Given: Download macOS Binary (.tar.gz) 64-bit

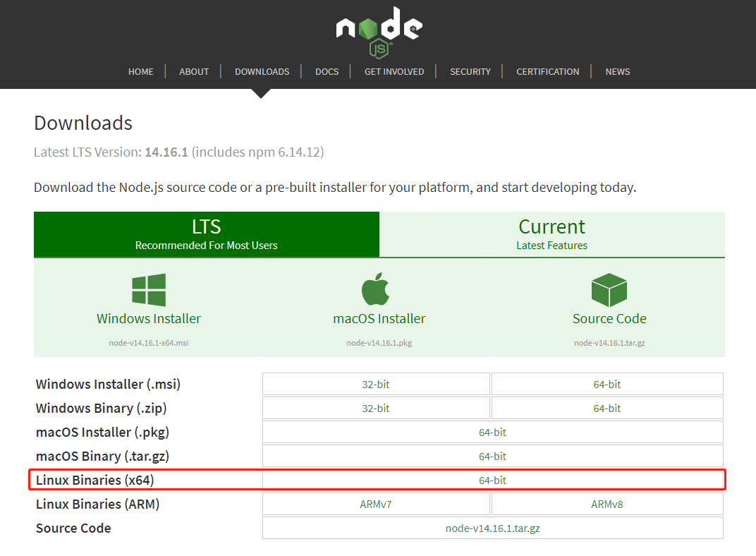Looking at the screenshot, I should point(493,457).
